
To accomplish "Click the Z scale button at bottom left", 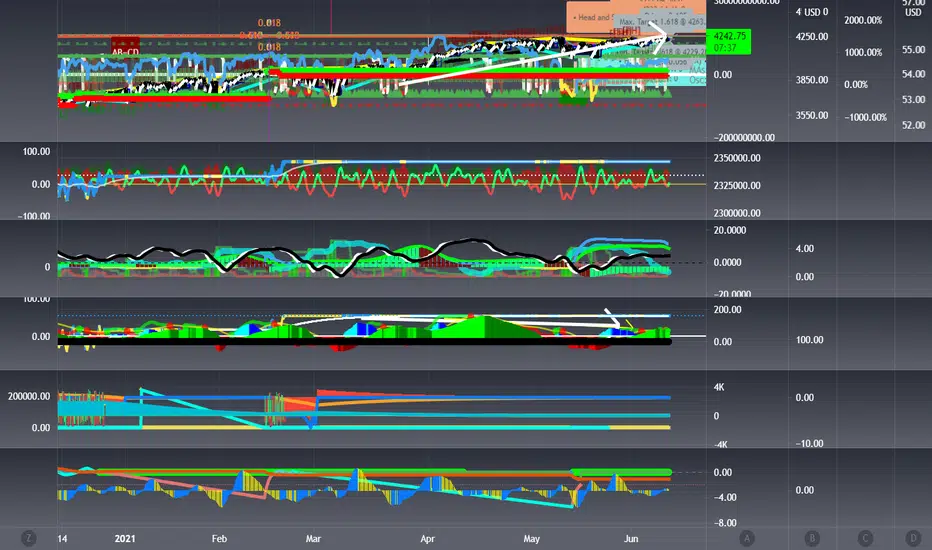I will (28, 539).
